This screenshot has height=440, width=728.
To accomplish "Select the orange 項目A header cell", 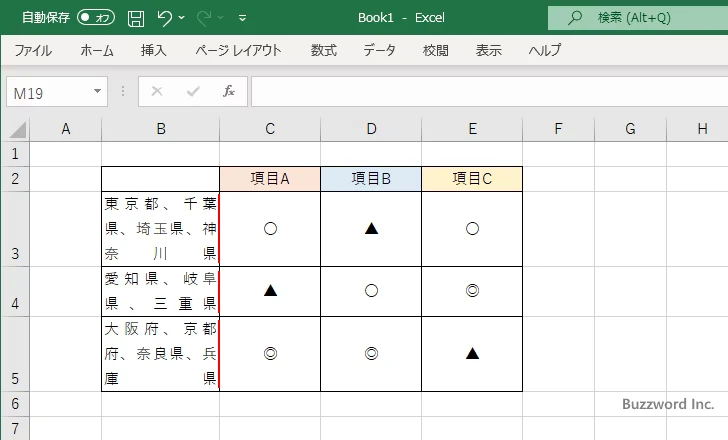I will [x=270, y=179].
